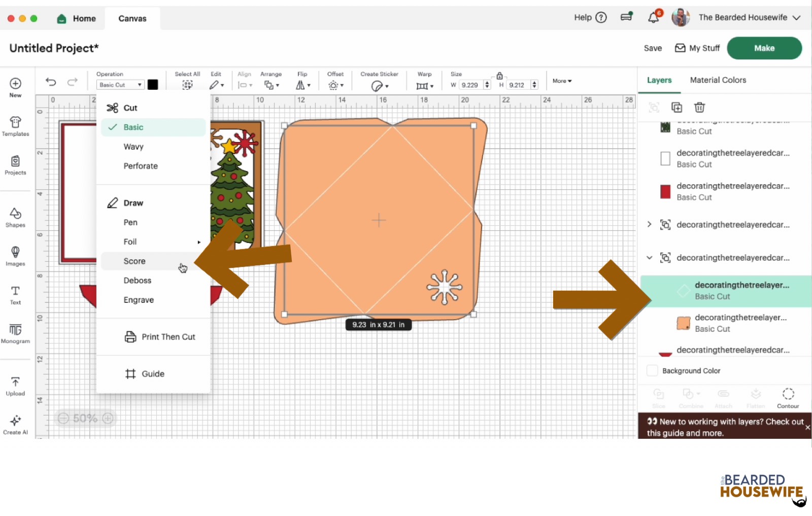The width and height of the screenshot is (812, 516).
Task: Open the More toolbar dropdown
Action: click(x=562, y=81)
